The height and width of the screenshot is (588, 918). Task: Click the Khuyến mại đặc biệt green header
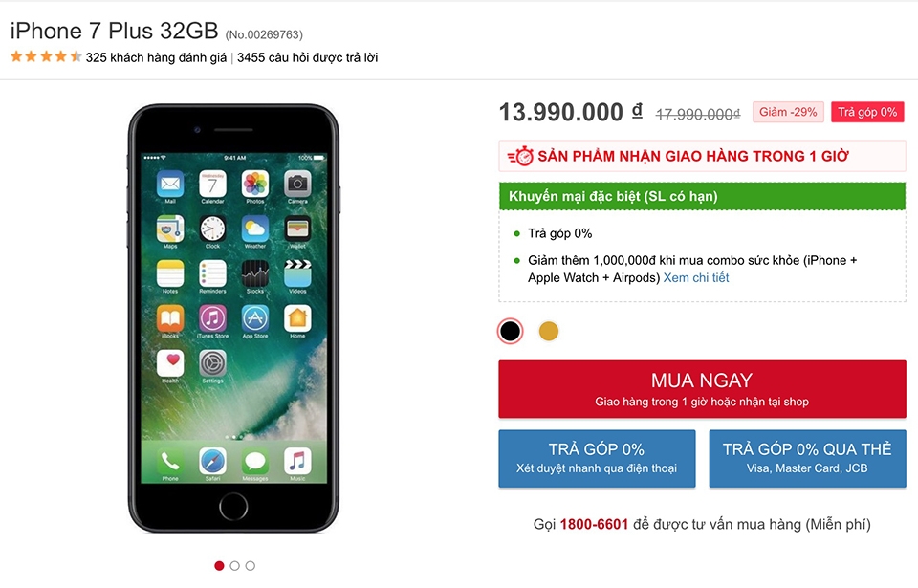click(702, 196)
